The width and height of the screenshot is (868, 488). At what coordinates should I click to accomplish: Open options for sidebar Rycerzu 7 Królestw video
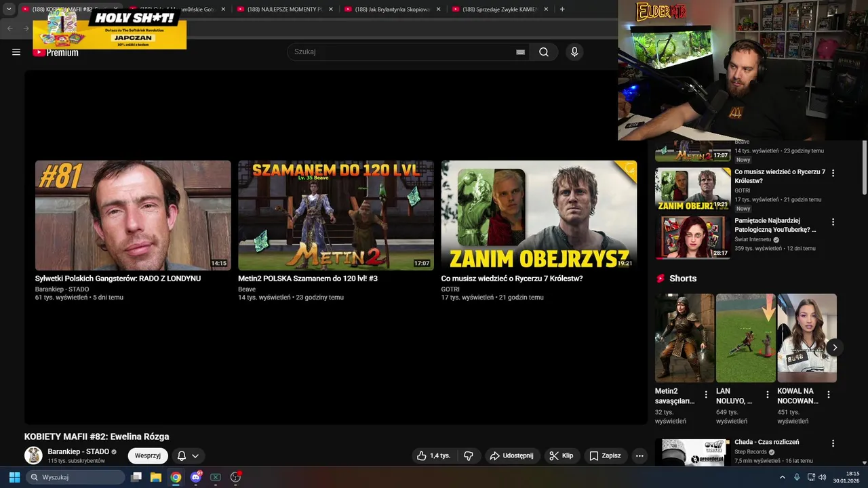point(833,173)
